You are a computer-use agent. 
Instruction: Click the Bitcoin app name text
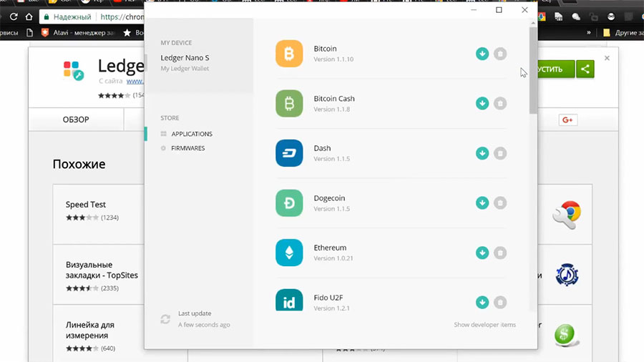coord(325,49)
